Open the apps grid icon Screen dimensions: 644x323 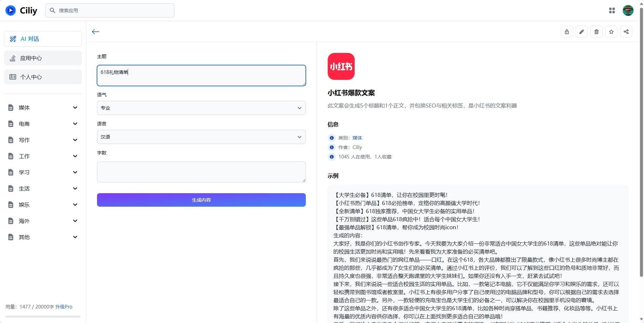pyautogui.click(x=612, y=10)
